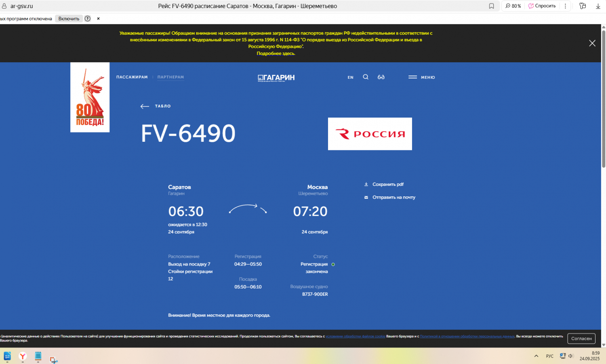Screen dimensions: 606x364
Task: Show hidden system tray icons chevron
Action: coord(536,356)
